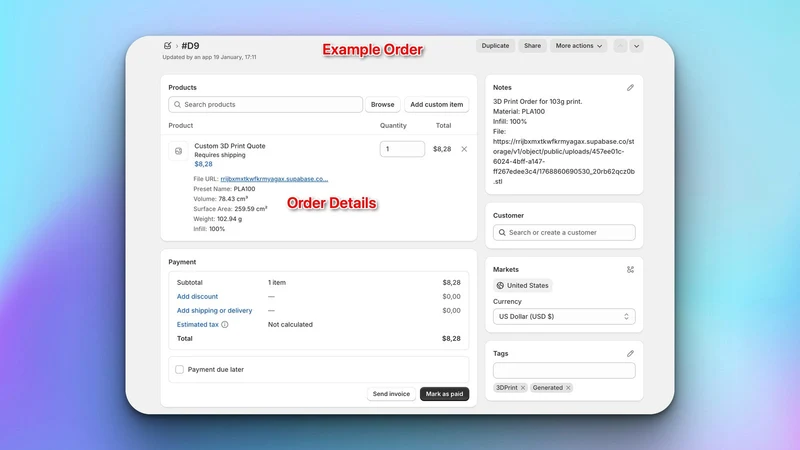
Task: Click the 1 item subtotal text
Action: point(277,283)
